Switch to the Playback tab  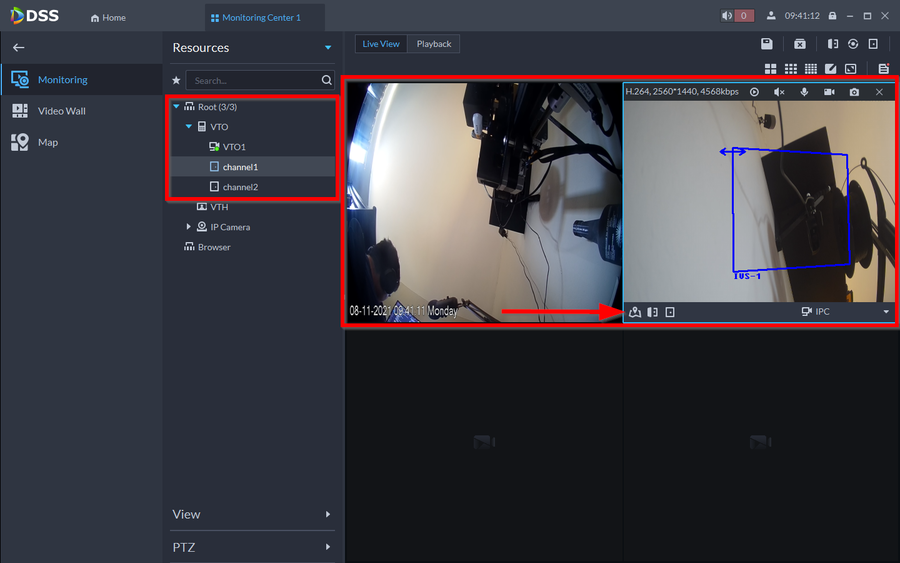pyautogui.click(x=434, y=44)
